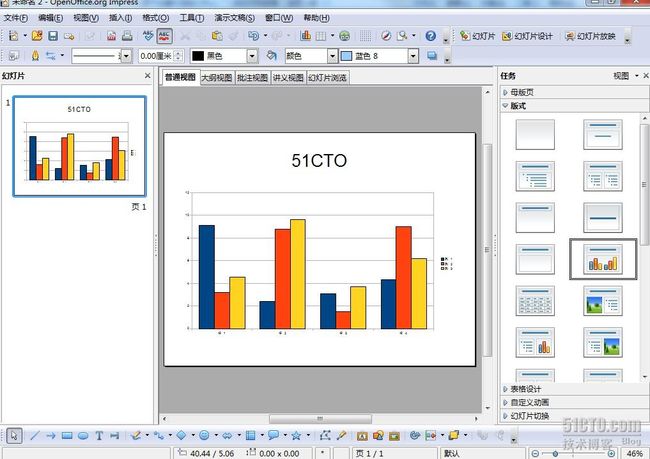Click the 幻灯片放映 button

590,36
